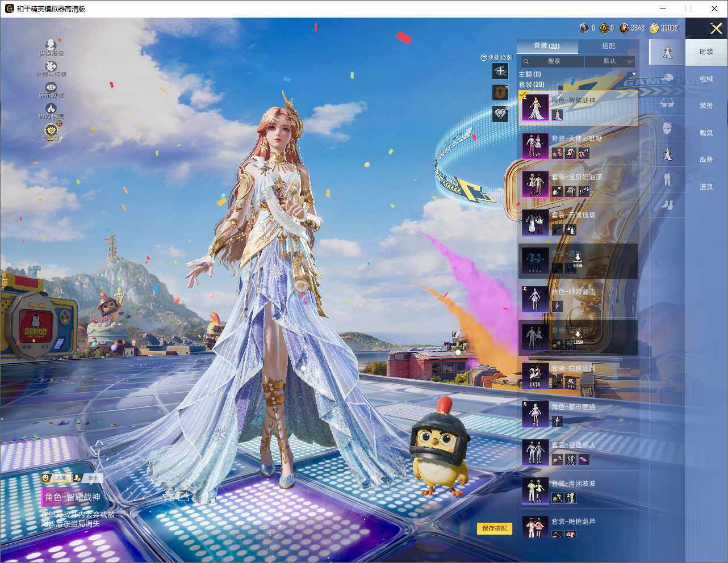Select the 套装-糖糖葫芦 outfit thumbnail

pyautogui.click(x=535, y=527)
